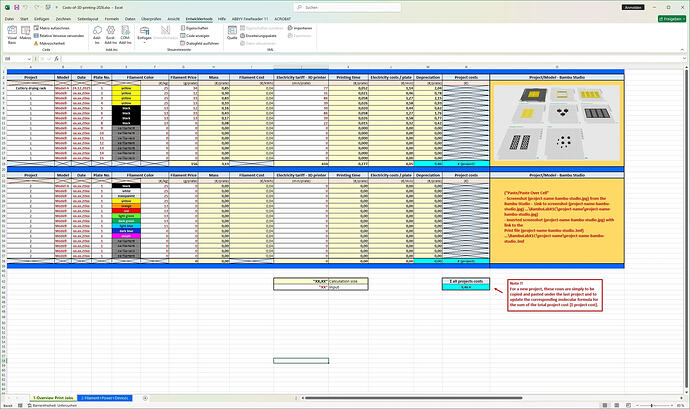Click the horizontal scrollbar at the bottom
Screen dimensions: 690x409
[414, 398]
